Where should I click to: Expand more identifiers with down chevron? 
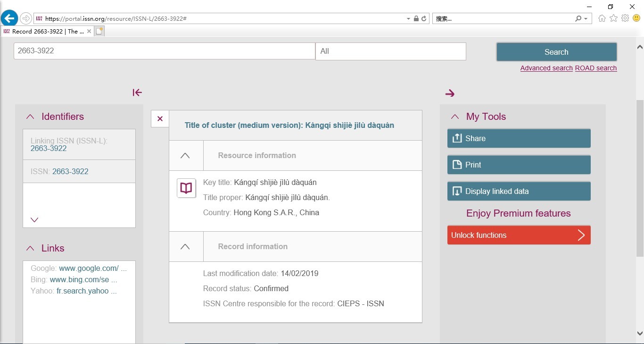tap(34, 219)
